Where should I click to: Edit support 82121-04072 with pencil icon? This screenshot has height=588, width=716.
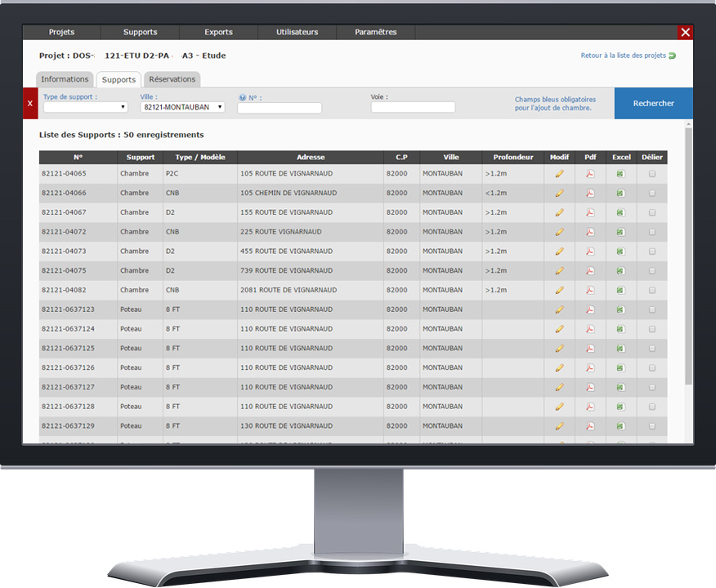[559, 232]
